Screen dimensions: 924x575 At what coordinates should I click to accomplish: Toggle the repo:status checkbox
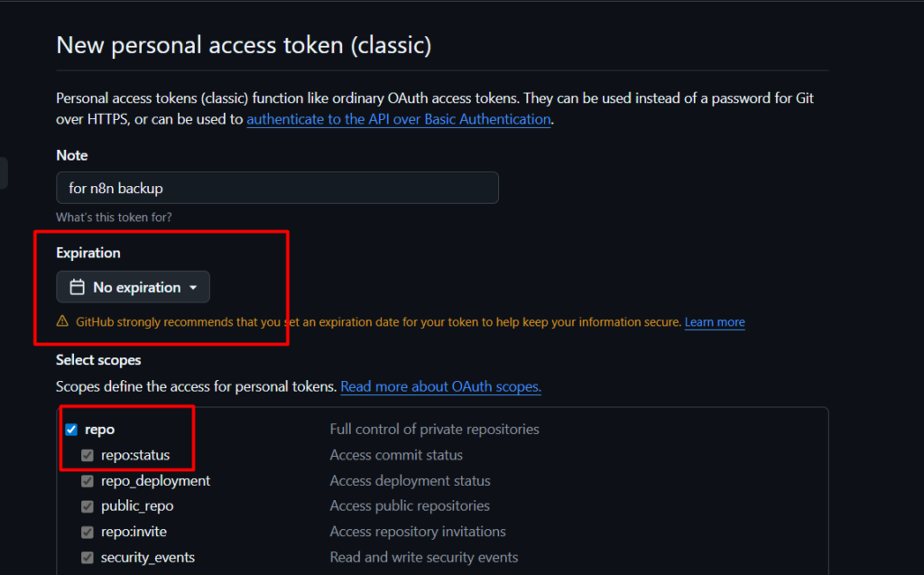pos(88,455)
